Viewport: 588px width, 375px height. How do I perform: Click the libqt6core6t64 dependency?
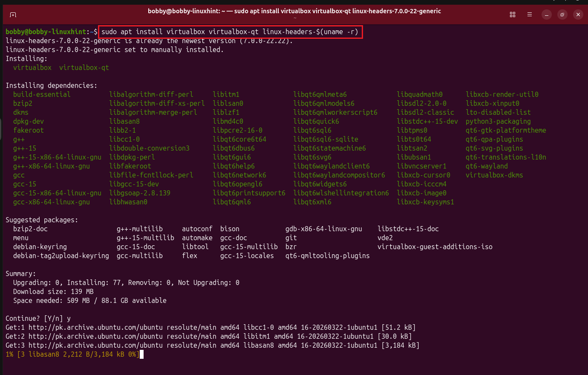coord(239,139)
